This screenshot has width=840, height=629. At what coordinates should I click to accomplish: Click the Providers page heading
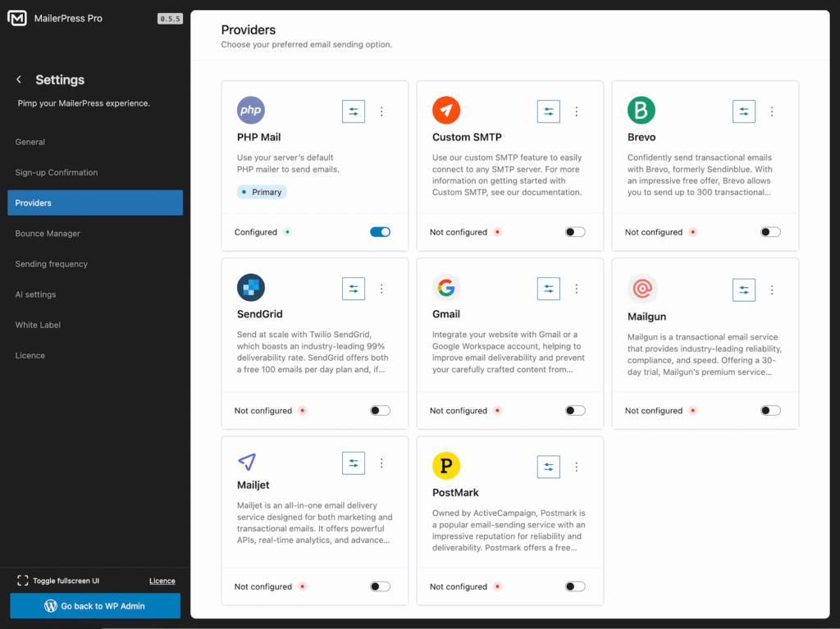248,30
